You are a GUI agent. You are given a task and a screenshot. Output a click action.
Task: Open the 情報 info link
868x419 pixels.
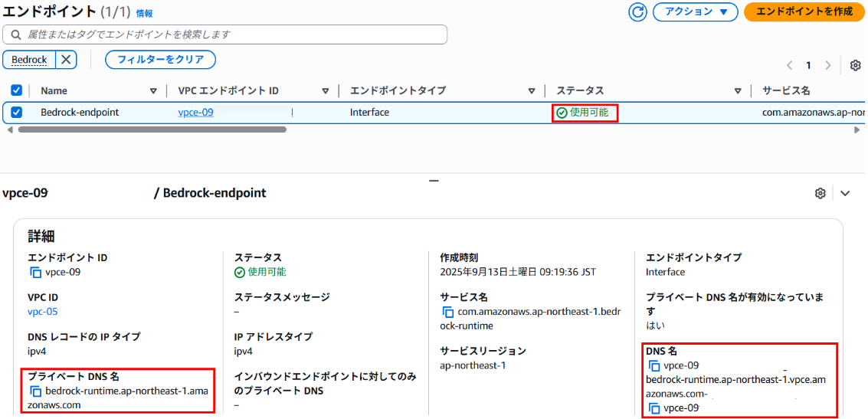pyautogui.click(x=145, y=13)
